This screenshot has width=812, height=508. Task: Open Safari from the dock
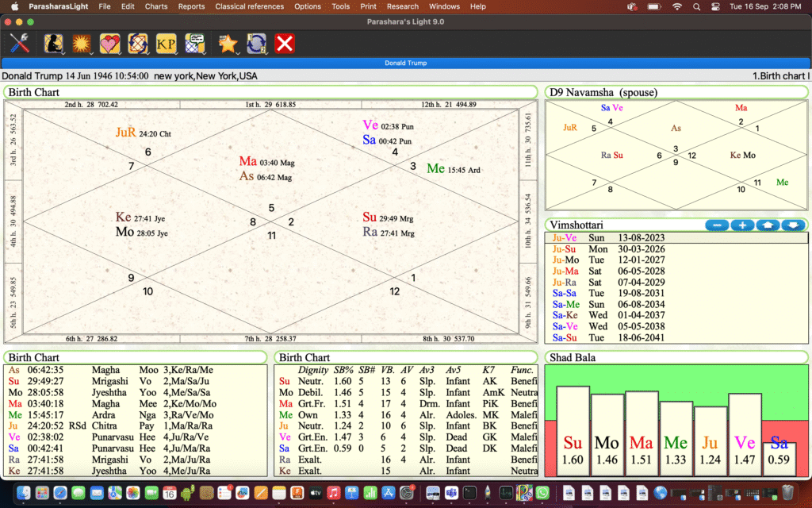coord(60,492)
